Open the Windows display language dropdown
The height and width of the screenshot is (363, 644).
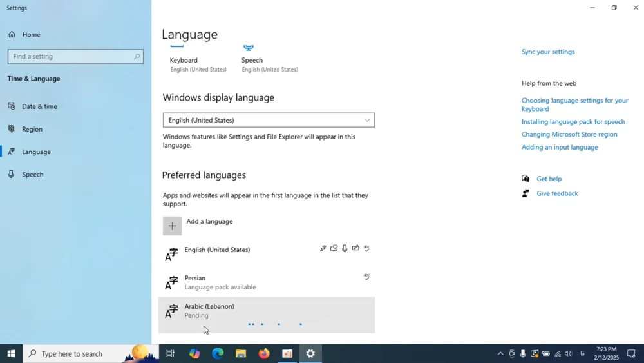[269, 120]
